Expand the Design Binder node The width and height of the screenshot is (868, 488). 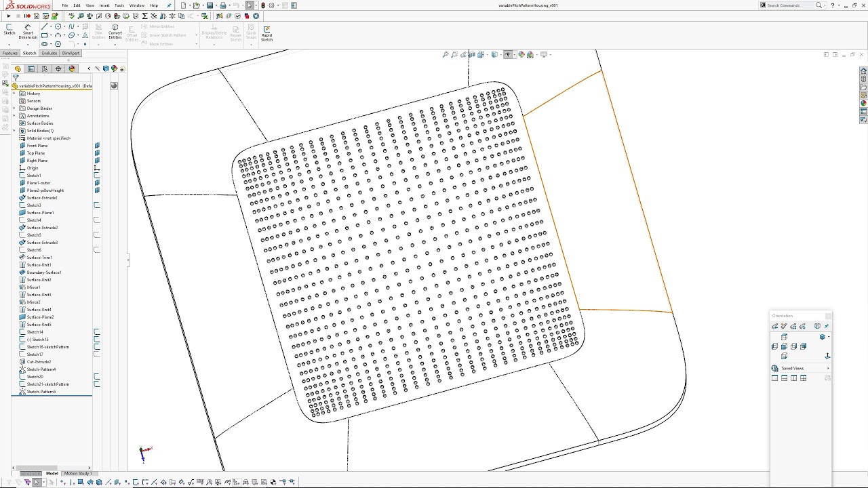point(14,108)
